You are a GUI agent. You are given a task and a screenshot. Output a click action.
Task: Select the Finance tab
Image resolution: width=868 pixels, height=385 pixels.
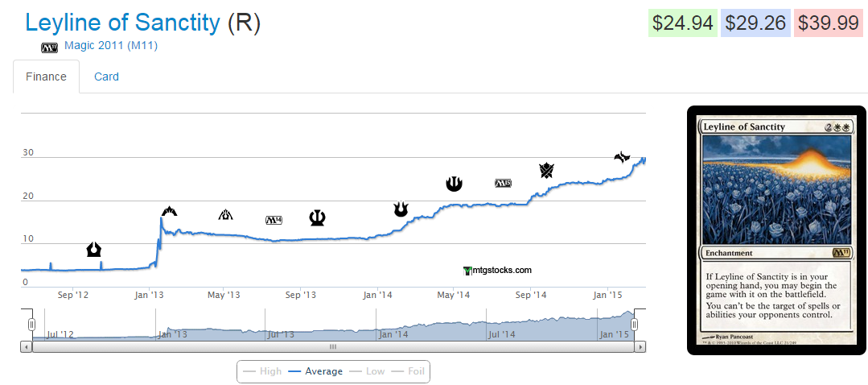click(46, 77)
